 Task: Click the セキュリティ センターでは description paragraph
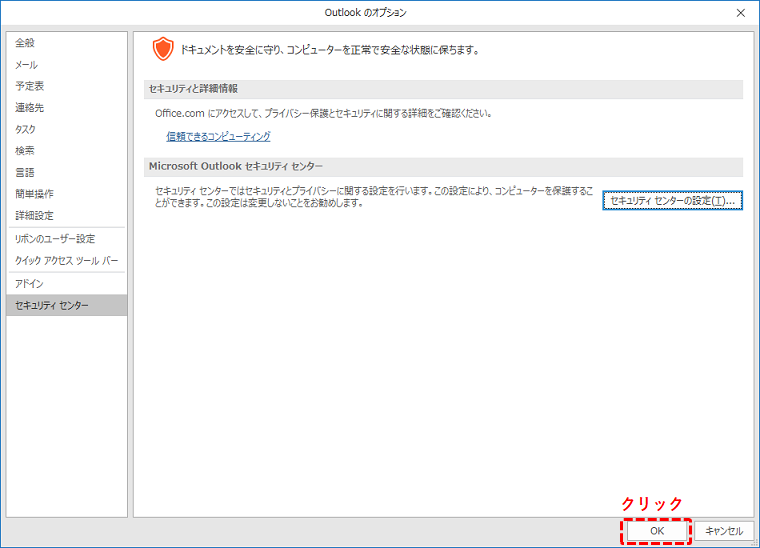374,197
